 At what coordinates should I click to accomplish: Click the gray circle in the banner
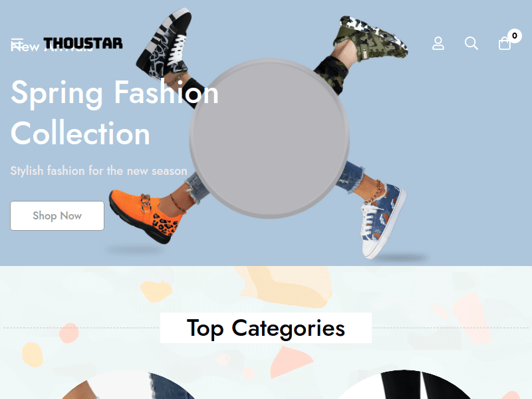pos(269,138)
